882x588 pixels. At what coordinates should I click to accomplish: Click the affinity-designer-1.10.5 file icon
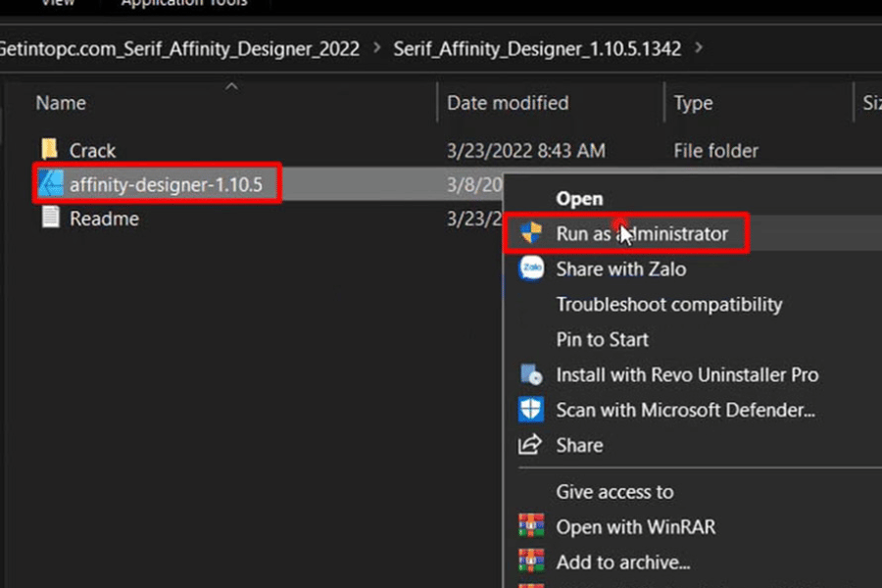coord(50,183)
